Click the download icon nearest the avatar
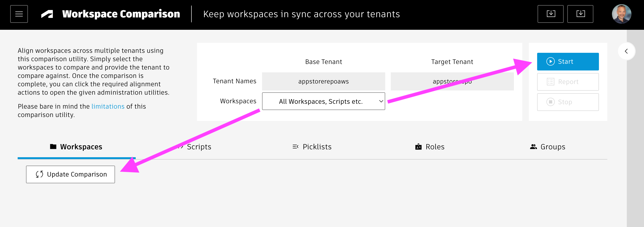Viewport: 644px width, 227px height. click(x=580, y=14)
